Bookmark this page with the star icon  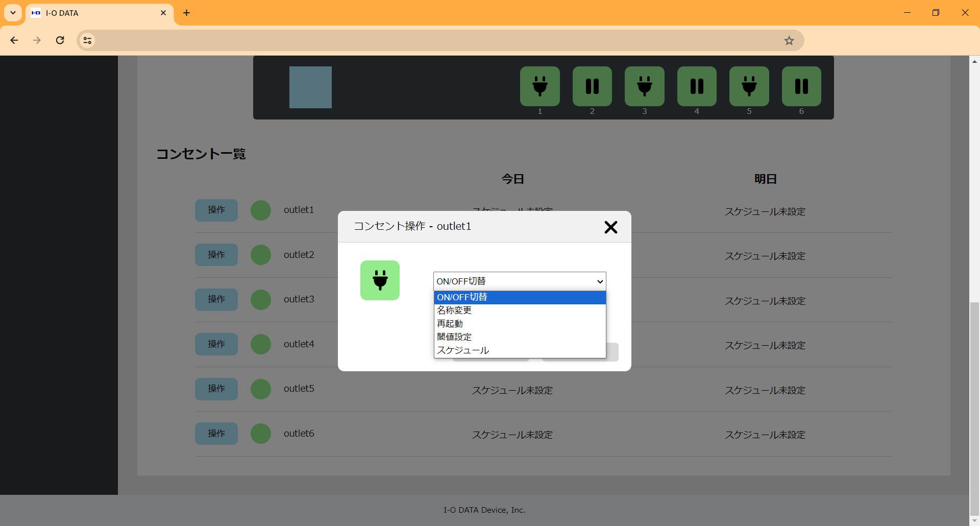[789, 41]
